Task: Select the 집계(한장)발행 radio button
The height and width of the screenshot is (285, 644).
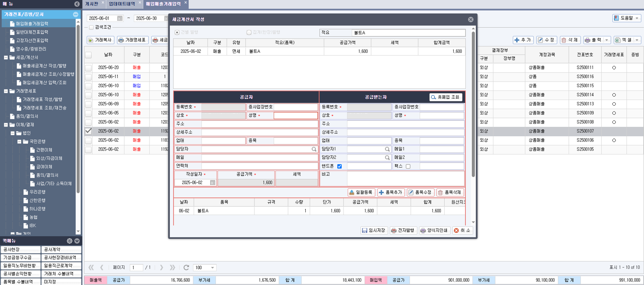Action: (x=249, y=32)
